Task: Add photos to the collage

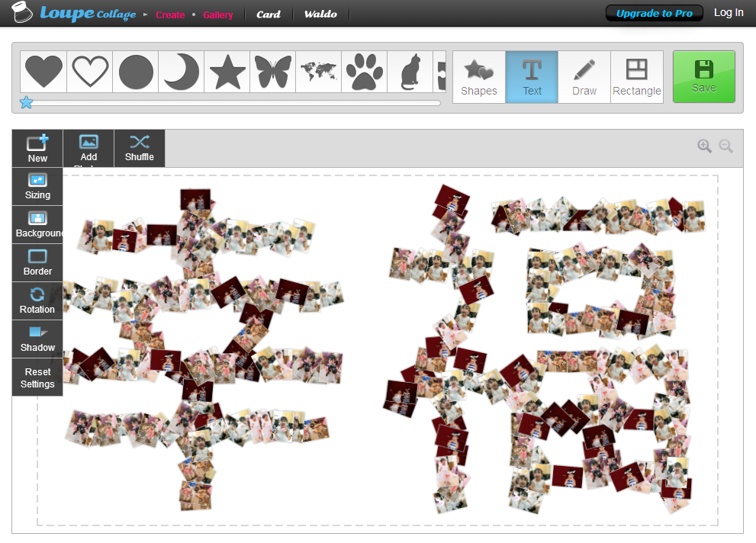Action: [88, 149]
